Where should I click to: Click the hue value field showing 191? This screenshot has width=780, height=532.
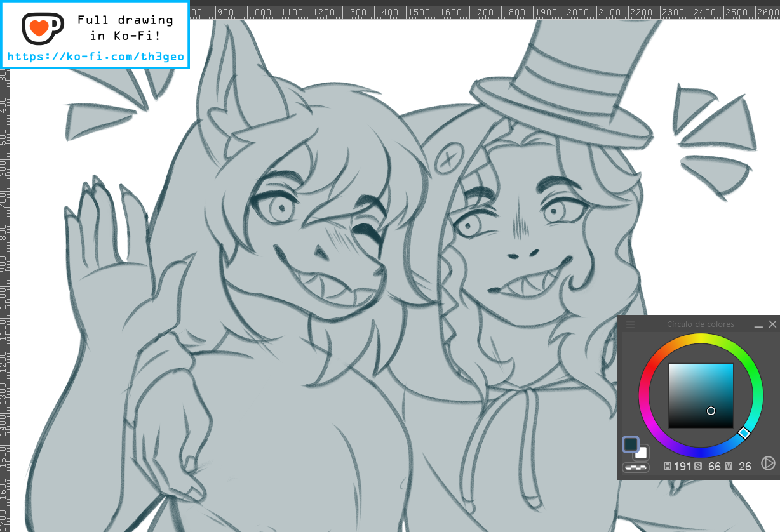click(682, 466)
